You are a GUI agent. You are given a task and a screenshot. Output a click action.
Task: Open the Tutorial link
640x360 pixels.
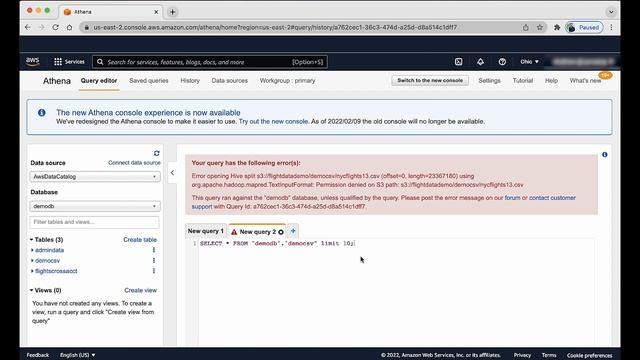[x=522, y=80]
